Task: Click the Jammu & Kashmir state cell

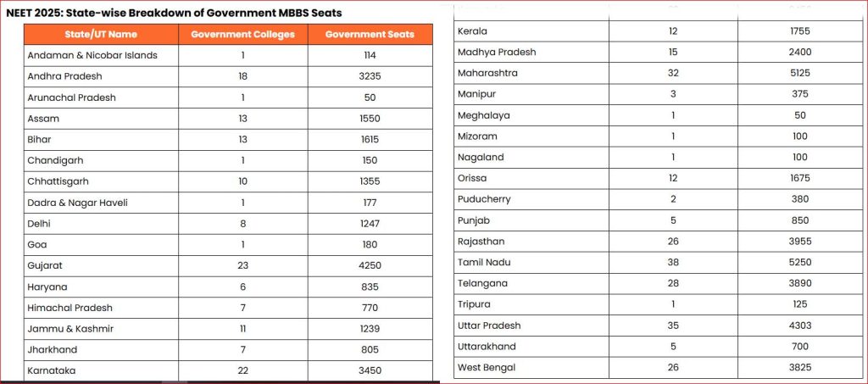Action: (70, 329)
